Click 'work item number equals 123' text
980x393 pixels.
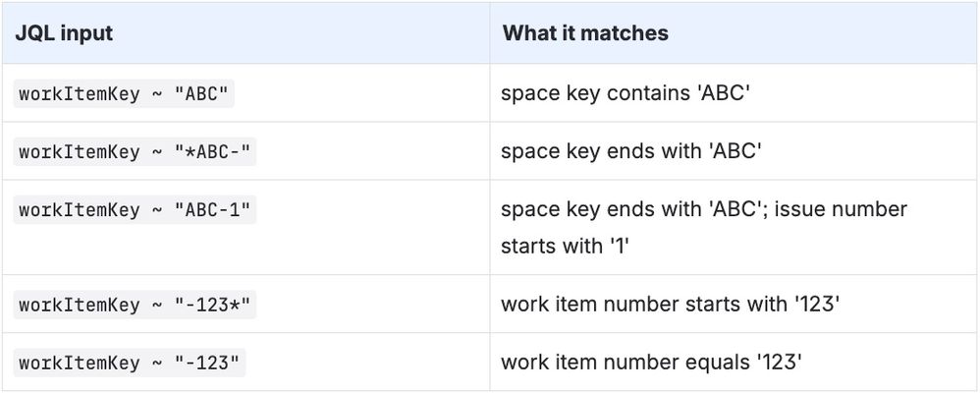[651, 363]
